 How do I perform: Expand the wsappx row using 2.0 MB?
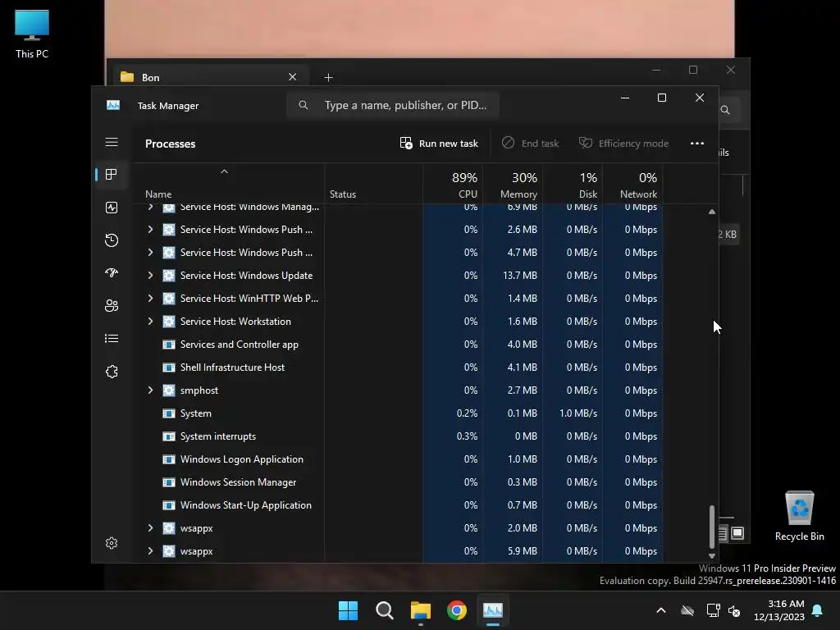(x=151, y=528)
